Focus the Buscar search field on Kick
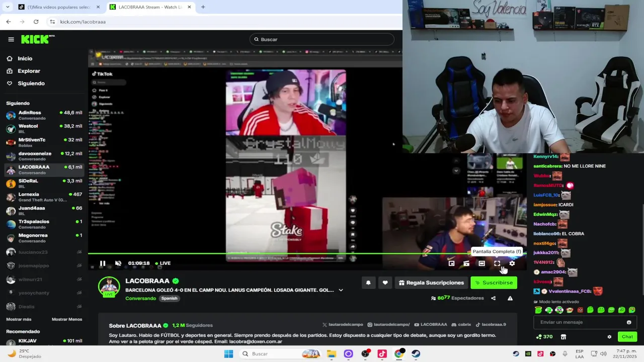The height and width of the screenshot is (362, 644). (x=322, y=39)
